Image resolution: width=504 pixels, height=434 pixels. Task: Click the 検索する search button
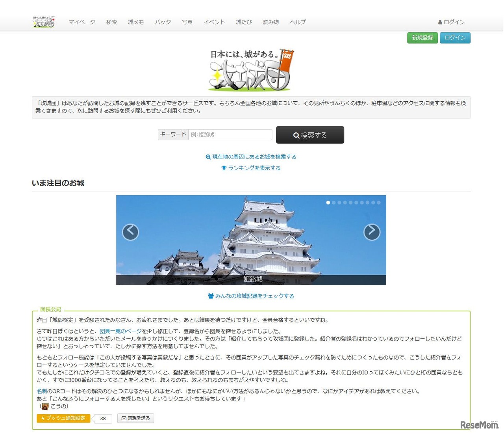pos(310,135)
